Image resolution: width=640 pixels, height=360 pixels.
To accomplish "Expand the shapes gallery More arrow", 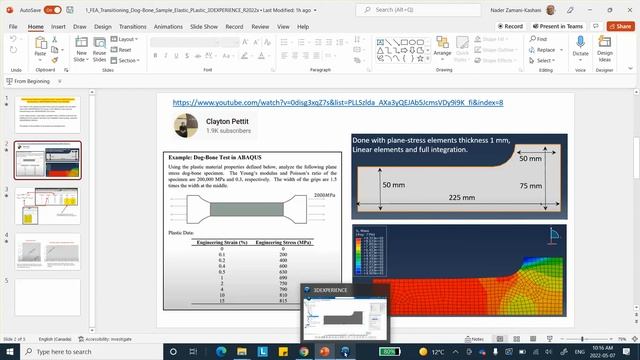I will point(428,59).
